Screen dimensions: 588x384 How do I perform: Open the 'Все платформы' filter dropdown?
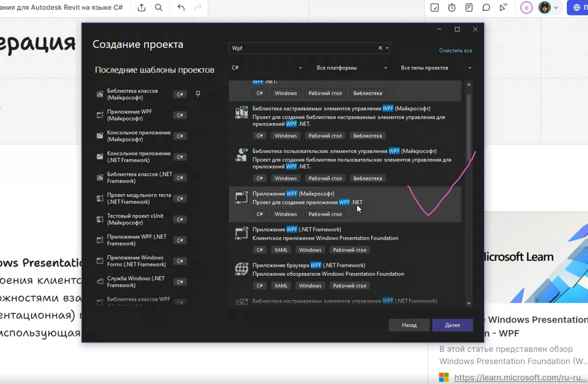(x=352, y=68)
